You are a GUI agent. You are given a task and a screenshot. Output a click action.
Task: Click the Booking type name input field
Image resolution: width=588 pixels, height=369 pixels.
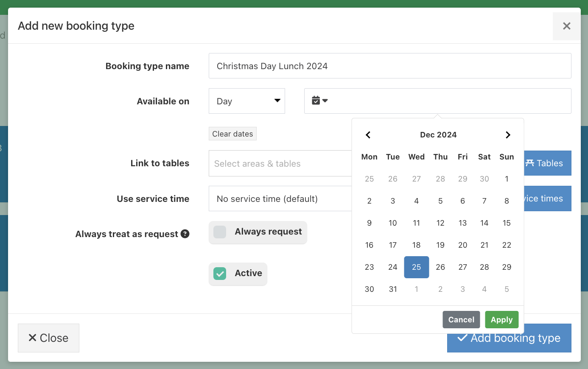click(x=390, y=66)
